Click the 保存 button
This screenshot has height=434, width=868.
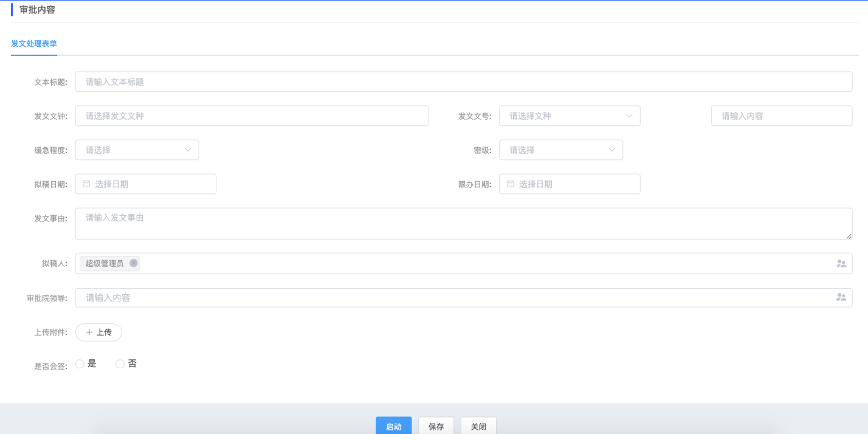436,425
